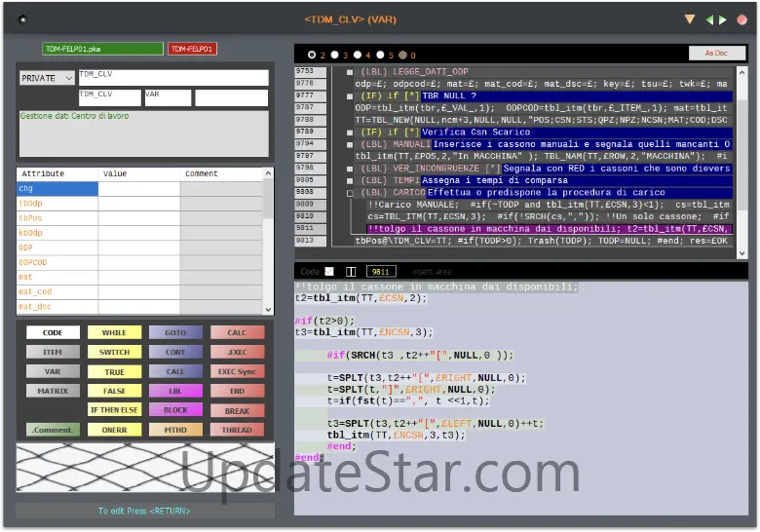Image resolution: width=760 pixels, height=532 pixels.
Task: Click the MTHD button
Action: pos(175,430)
